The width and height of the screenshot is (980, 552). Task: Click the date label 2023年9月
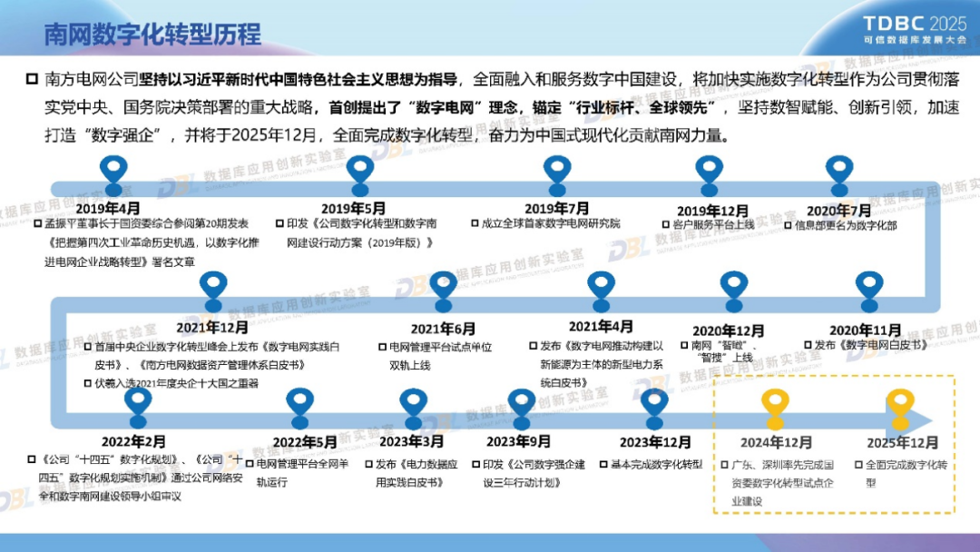[518, 441]
